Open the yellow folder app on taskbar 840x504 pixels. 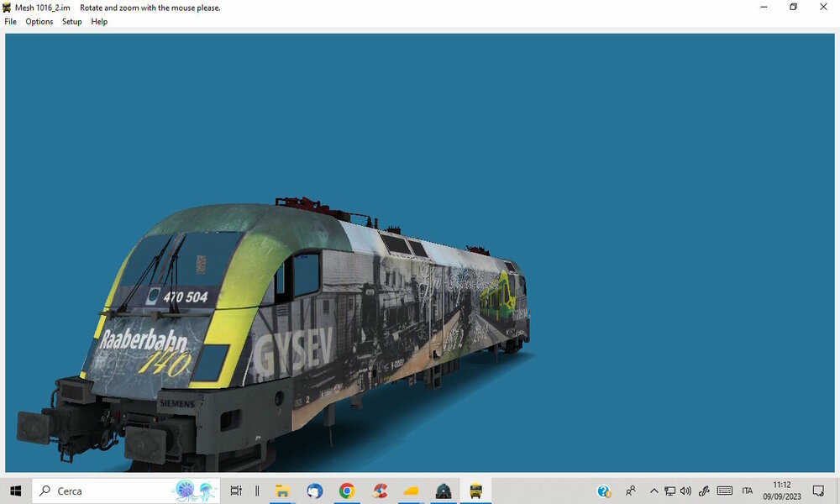coord(411,491)
